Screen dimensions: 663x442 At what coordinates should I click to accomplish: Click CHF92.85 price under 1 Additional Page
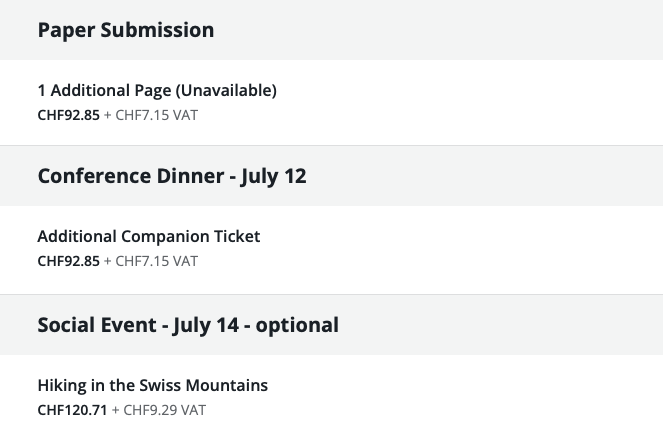68,115
